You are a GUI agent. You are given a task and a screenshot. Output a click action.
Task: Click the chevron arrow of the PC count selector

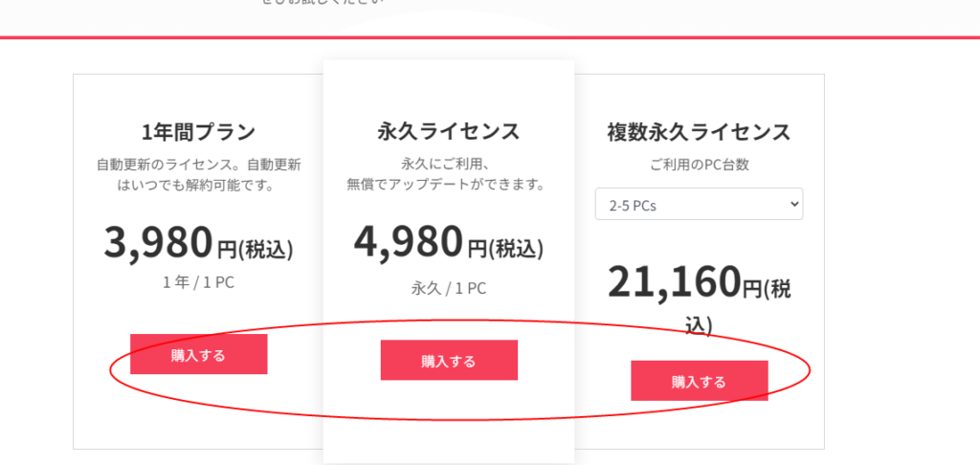pyautogui.click(x=792, y=204)
